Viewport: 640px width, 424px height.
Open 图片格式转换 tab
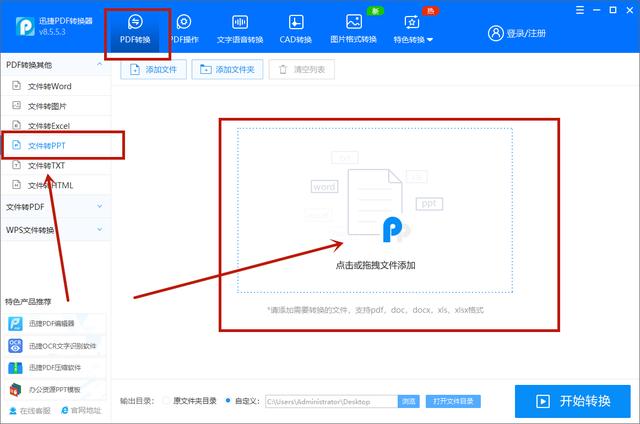point(353,31)
